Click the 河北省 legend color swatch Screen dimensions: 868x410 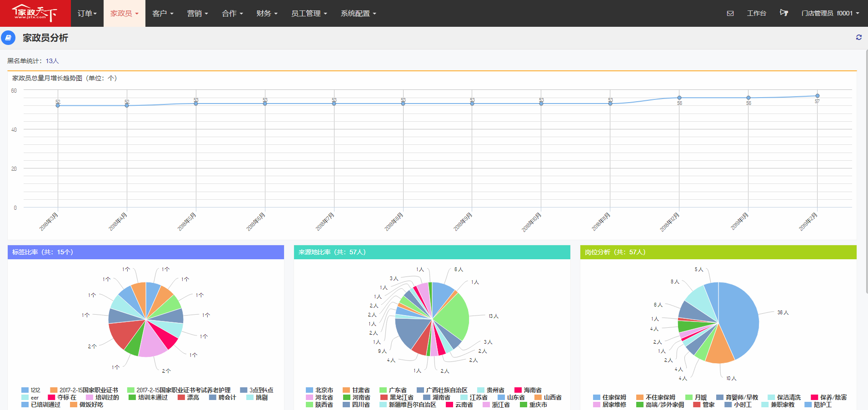coord(309,397)
